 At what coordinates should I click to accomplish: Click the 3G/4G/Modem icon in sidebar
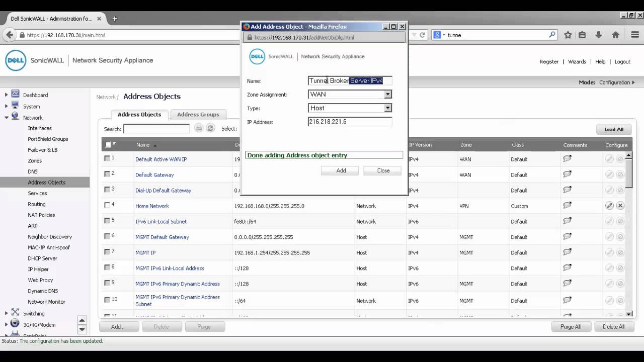15,324
